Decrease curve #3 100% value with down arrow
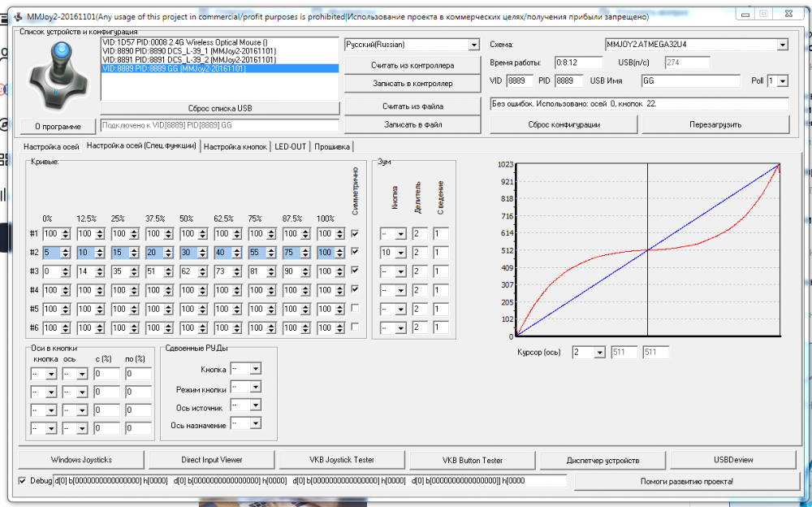 point(339,274)
